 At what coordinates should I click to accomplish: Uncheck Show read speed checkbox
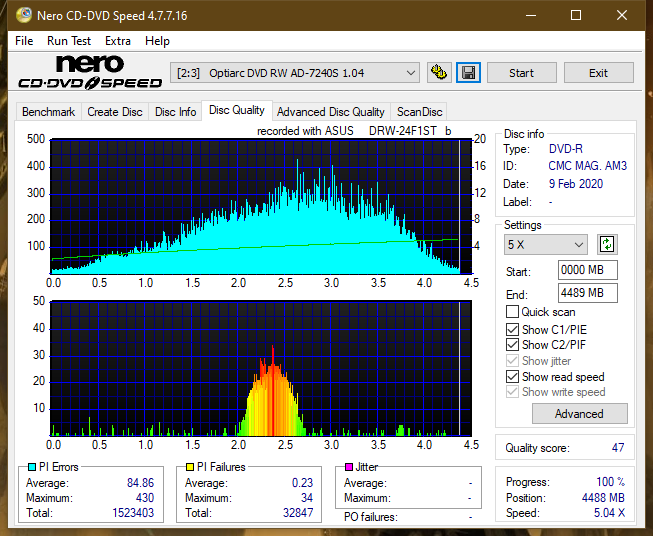click(x=512, y=376)
